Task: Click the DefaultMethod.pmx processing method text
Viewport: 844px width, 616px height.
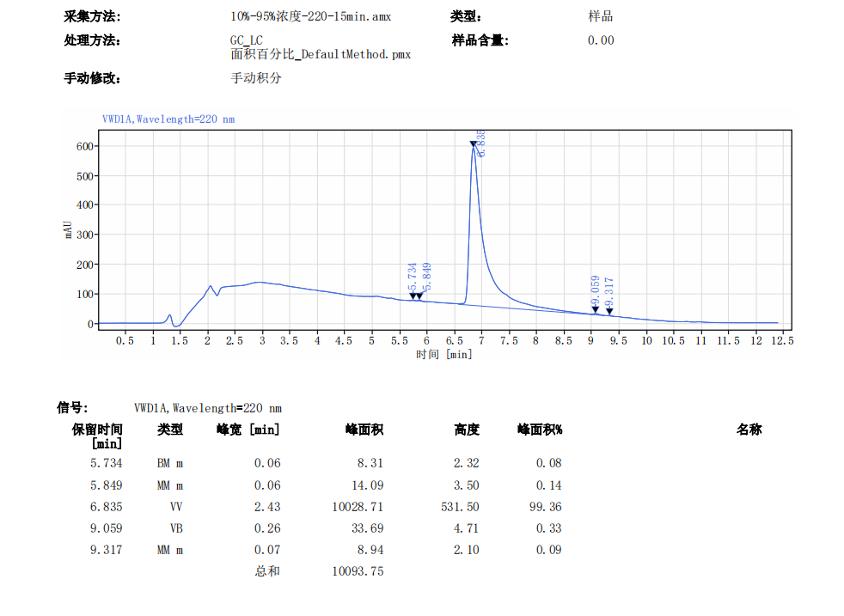Action: pyautogui.click(x=321, y=54)
